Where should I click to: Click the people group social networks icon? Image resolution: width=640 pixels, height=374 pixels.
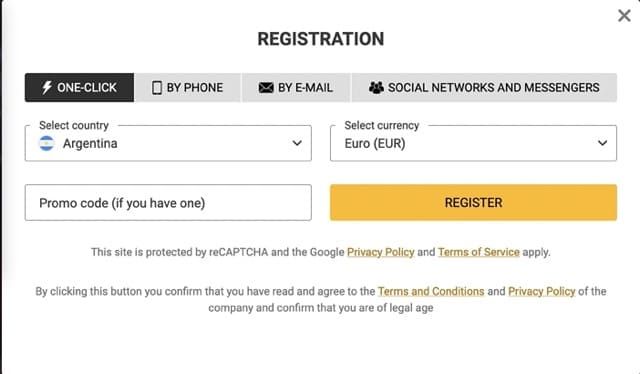click(376, 87)
